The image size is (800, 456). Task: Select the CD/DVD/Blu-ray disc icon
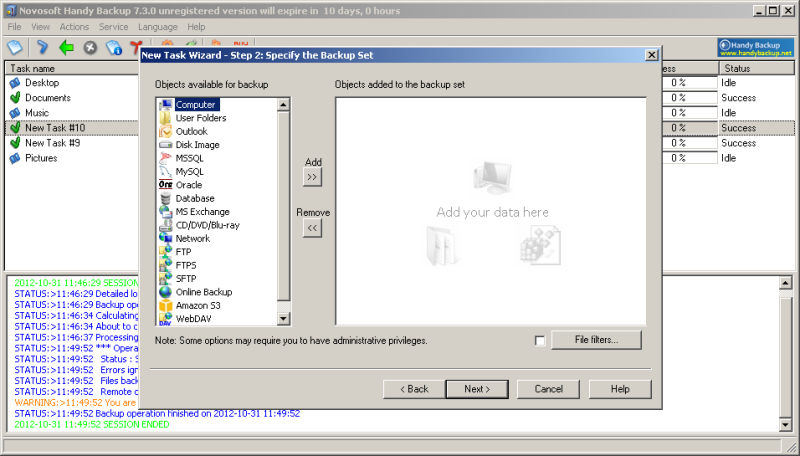[165, 225]
